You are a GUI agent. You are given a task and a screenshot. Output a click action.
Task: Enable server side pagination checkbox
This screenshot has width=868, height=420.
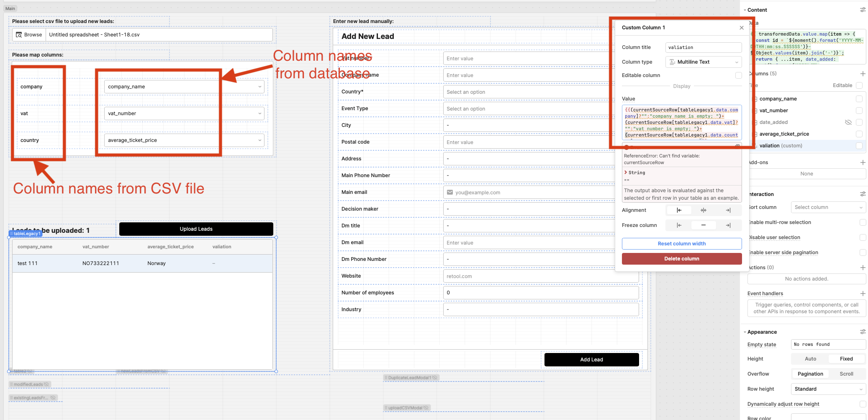863,253
